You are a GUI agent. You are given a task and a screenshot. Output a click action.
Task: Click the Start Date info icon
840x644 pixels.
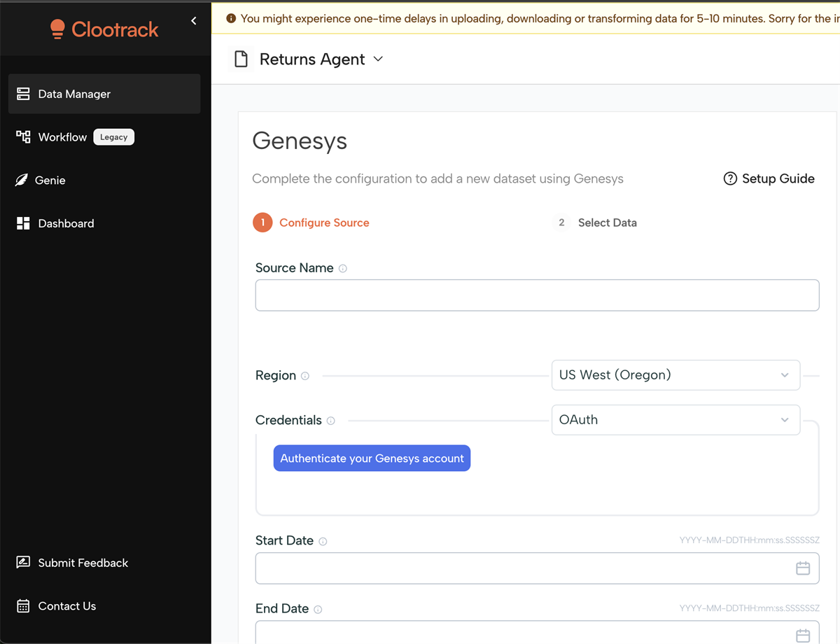point(323,541)
